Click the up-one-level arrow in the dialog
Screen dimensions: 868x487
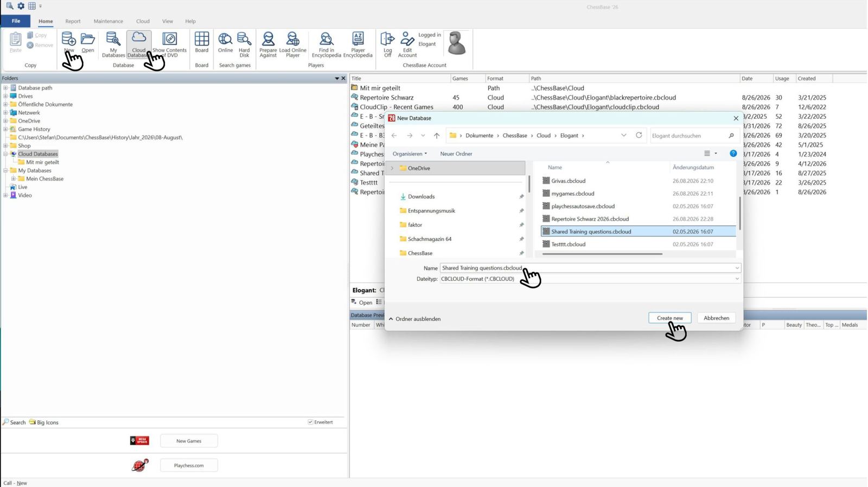437,136
